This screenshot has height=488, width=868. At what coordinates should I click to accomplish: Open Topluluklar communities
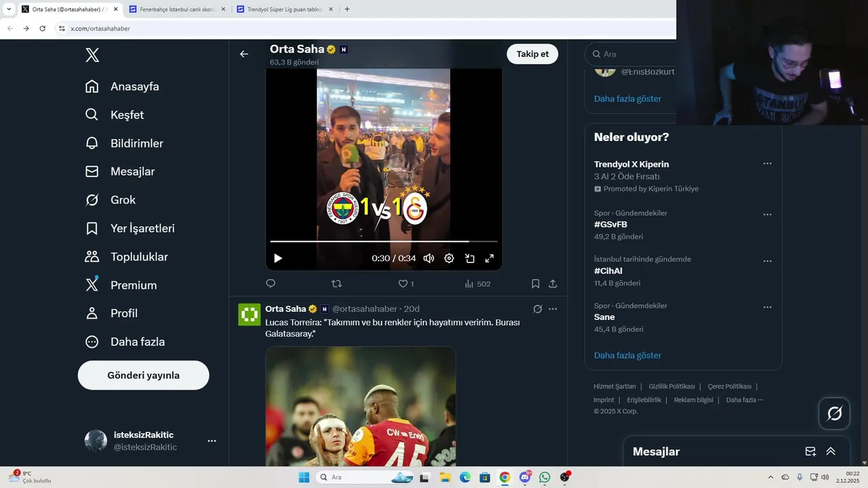(x=127, y=258)
